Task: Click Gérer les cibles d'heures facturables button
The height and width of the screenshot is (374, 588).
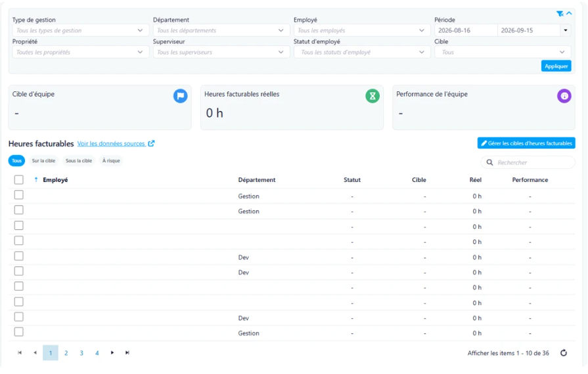Action: tap(526, 143)
